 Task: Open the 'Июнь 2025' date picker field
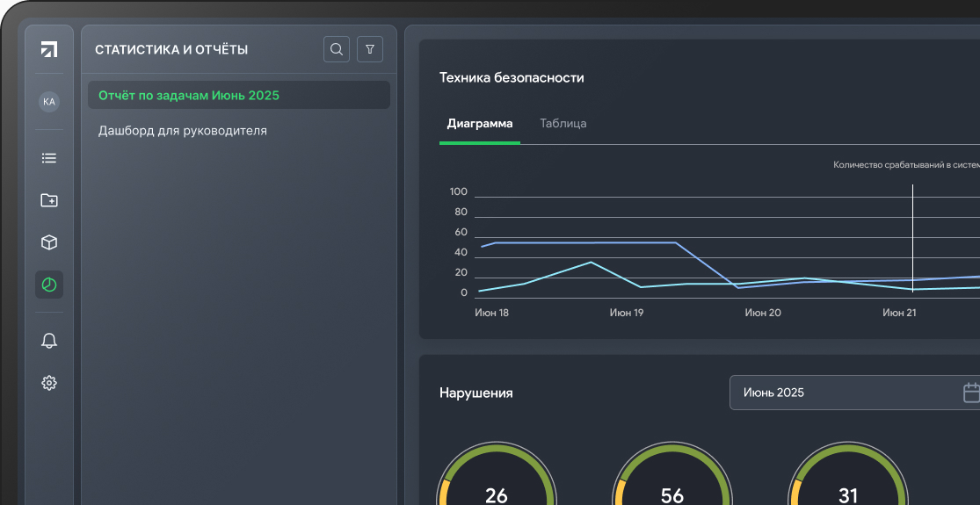(844, 393)
